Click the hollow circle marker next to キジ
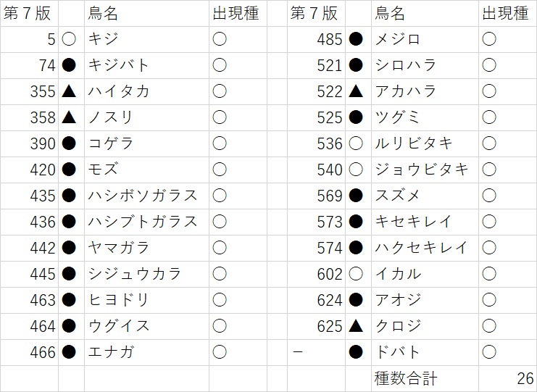 (69, 39)
